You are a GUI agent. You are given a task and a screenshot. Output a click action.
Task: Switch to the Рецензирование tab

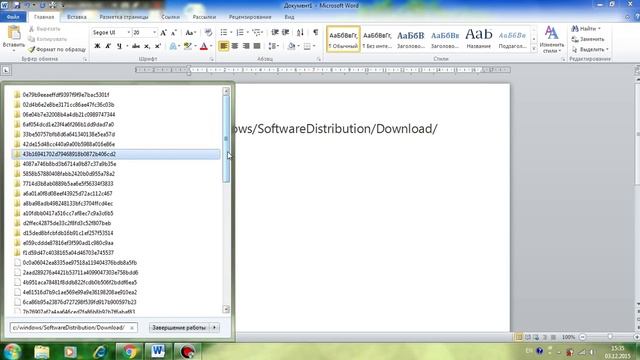250,17
